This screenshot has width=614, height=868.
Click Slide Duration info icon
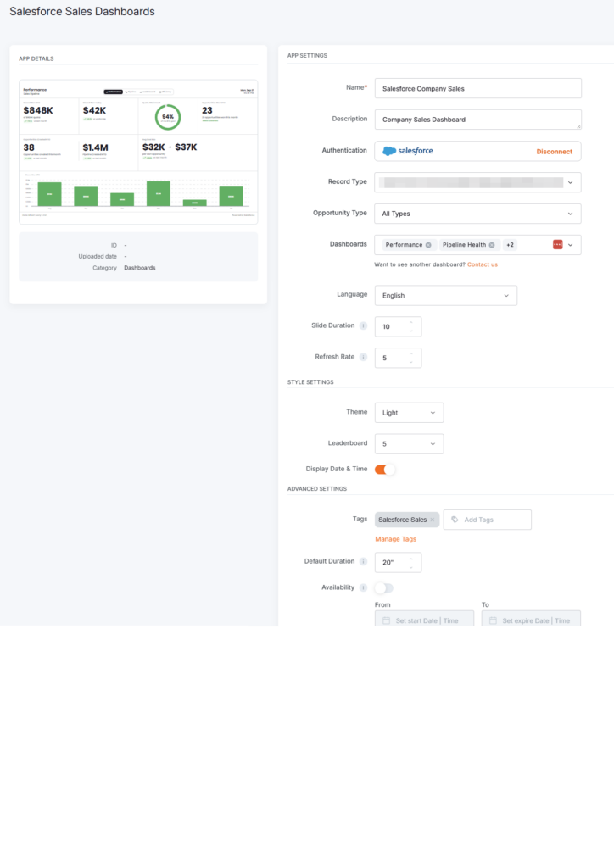point(363,326)
